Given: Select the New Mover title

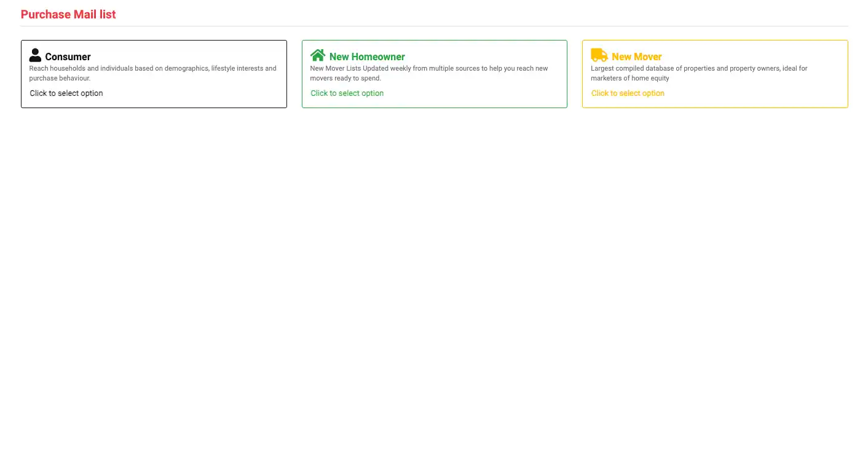Looking at the screenshot, I should (x=636, y=57).
